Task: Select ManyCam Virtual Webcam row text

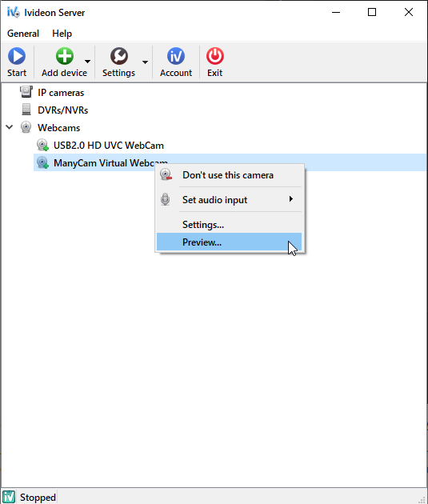Action: tap(110, 163)
